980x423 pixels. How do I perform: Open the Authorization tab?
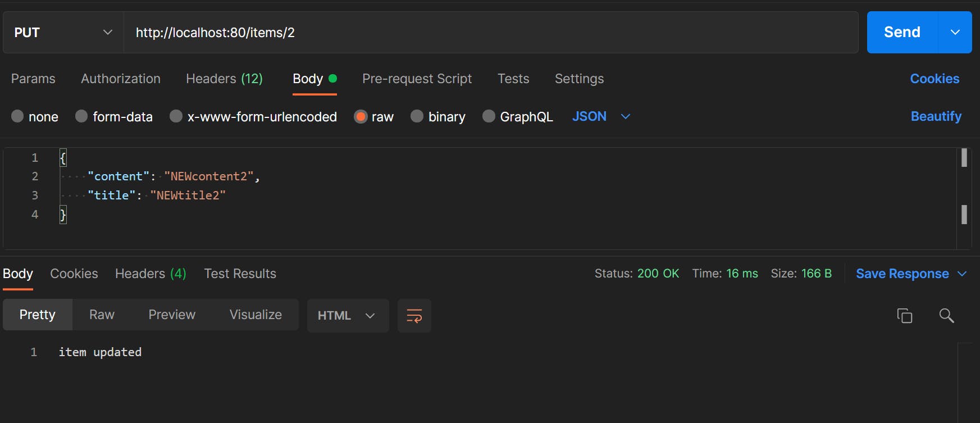(121, 79)
